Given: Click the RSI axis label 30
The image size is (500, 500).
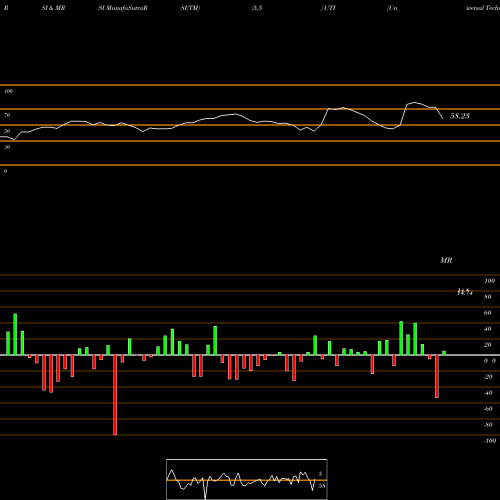Looking at the screenshot, I should coord(7,147).
